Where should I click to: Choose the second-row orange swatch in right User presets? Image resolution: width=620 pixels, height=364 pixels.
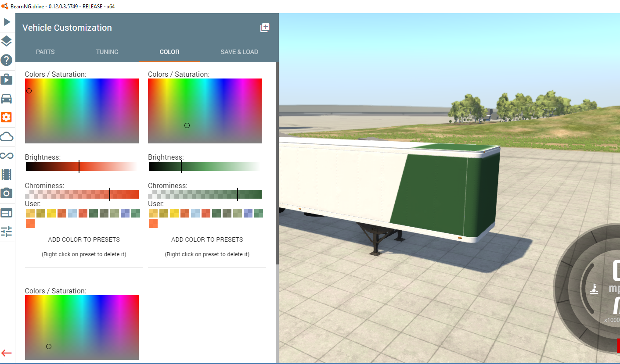pos(153,224)
